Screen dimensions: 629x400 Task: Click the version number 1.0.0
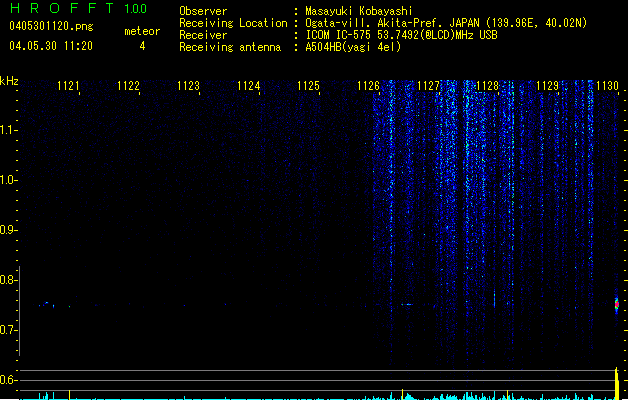pyautogui.click(x=135, y=9)
